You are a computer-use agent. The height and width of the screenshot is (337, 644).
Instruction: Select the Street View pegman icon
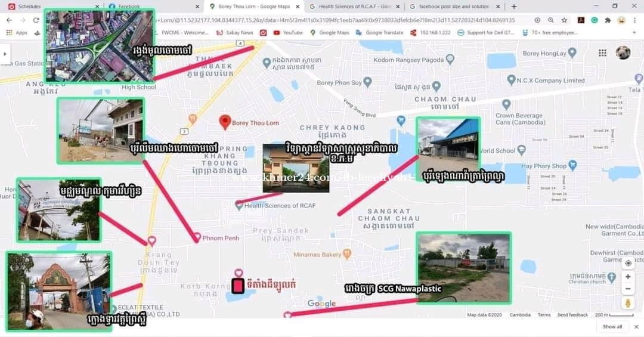point(628,303)
